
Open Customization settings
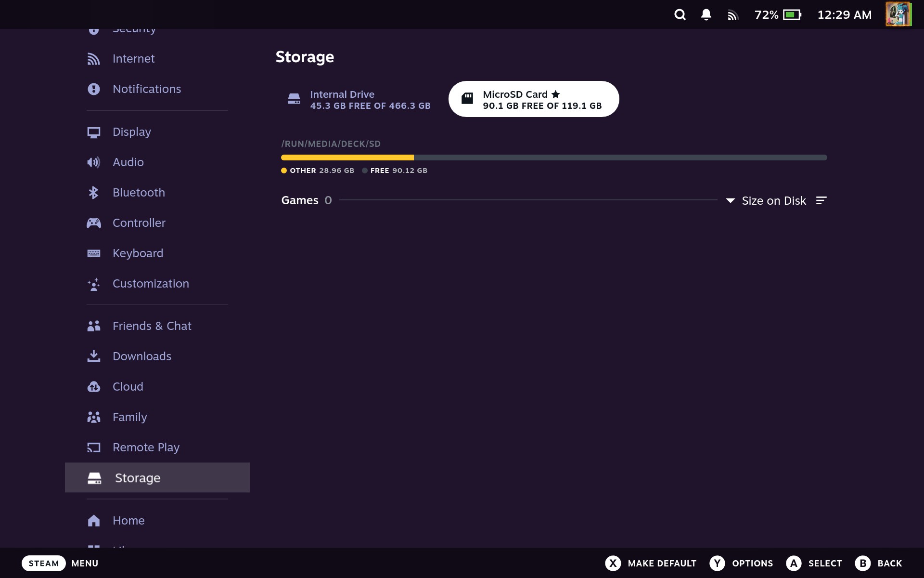pos(157,284)
